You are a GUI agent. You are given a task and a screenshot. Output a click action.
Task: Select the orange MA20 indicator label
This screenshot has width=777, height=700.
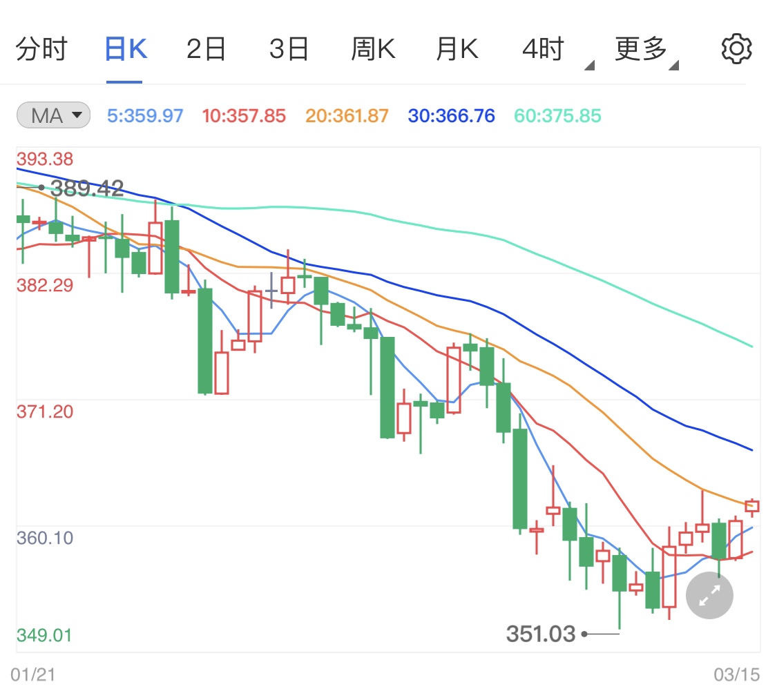point(346,115)
